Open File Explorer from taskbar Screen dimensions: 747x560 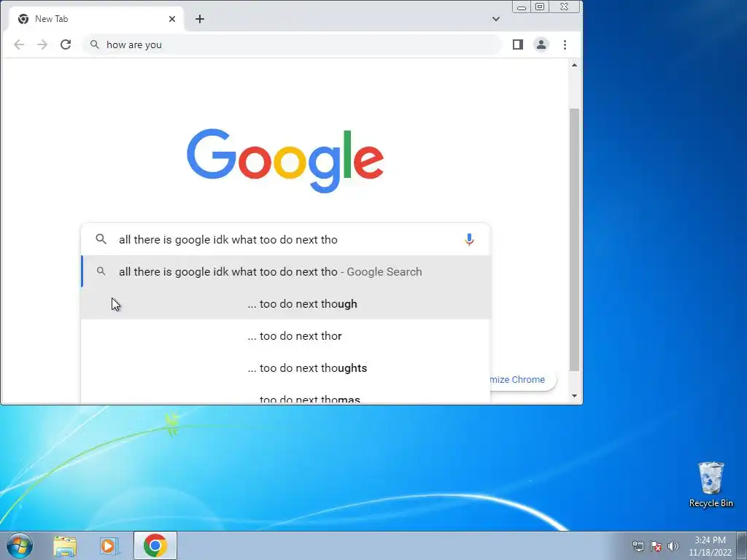pyautogui.click(x=65, y=545)
